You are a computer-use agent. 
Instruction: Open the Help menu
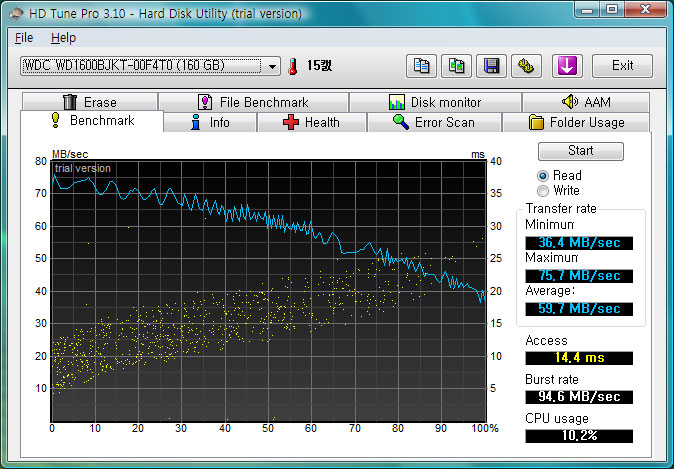pyautogui.click(x=63, y=37)
